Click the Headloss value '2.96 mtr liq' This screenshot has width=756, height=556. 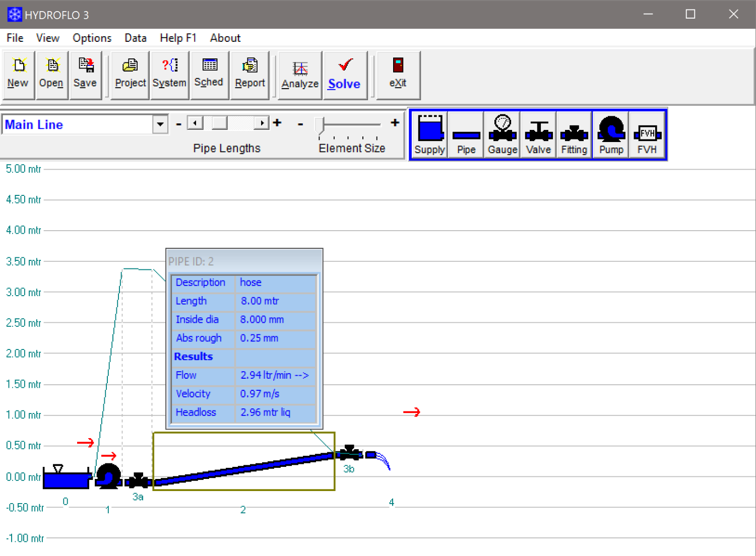pyautogui.click(x=266, y=412)
